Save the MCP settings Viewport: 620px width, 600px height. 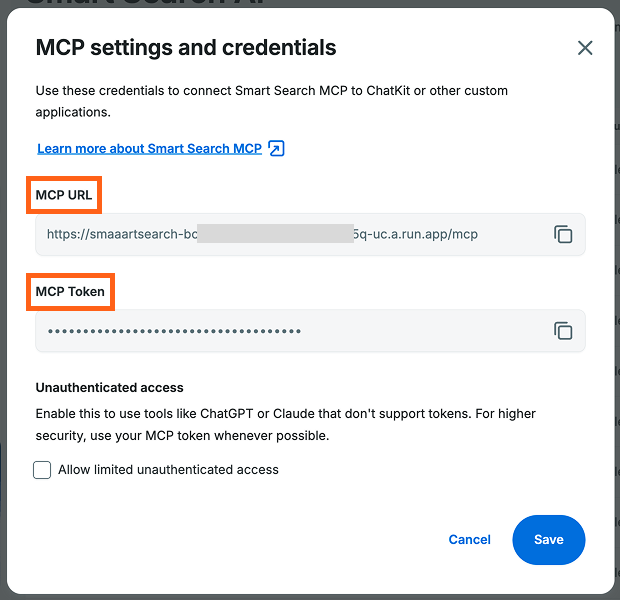pos(548,539)
